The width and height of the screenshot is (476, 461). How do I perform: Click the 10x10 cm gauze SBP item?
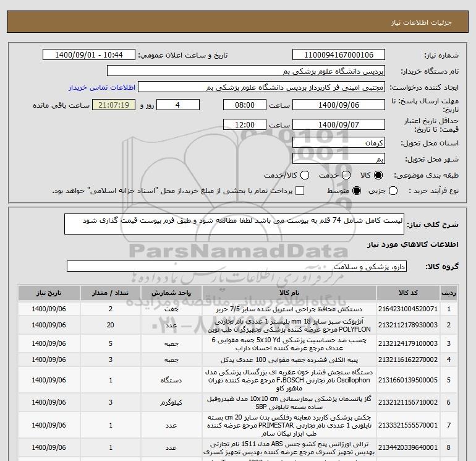(x=289, y=402)
